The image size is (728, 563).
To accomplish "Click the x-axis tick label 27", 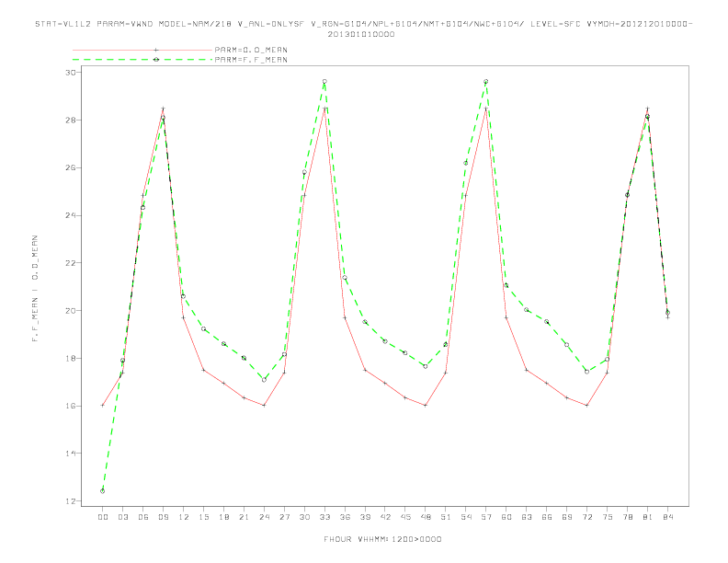I will [284, 517].
